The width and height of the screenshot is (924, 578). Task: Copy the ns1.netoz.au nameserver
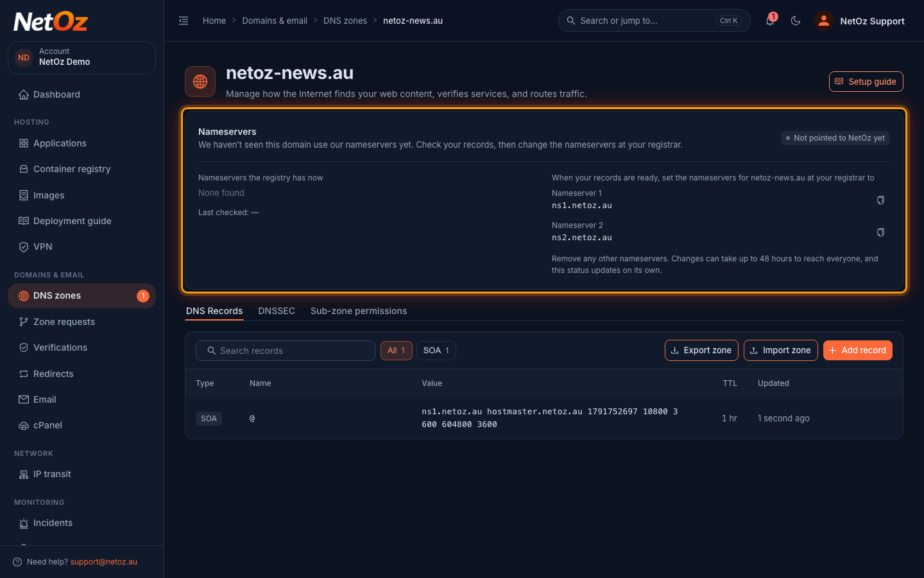(880, 200)
